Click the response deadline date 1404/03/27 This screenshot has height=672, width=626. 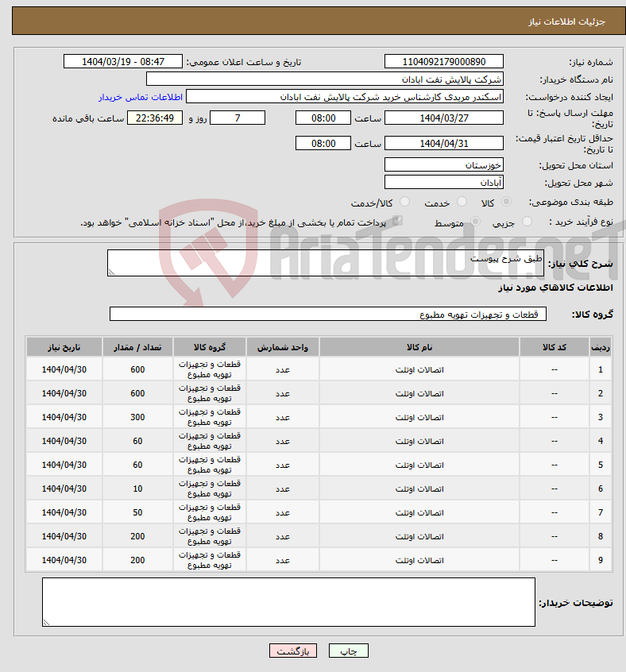444,118
